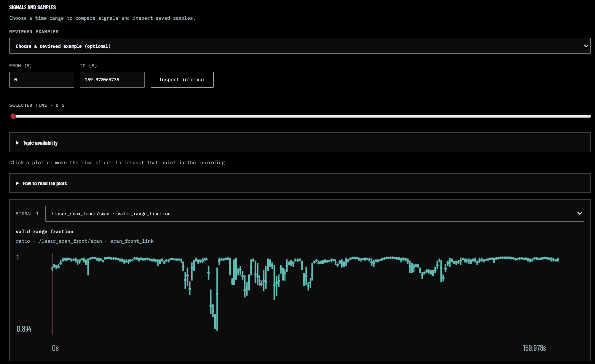Open the Signal 1 selection dropdown
This screenshot has height=364, width=595.
point(314,214)
